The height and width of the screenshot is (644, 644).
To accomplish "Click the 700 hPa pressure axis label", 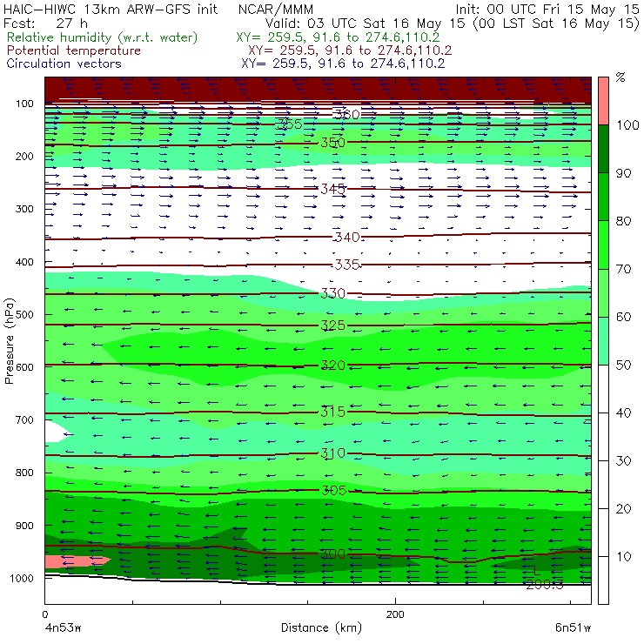I will pos(24,419).
